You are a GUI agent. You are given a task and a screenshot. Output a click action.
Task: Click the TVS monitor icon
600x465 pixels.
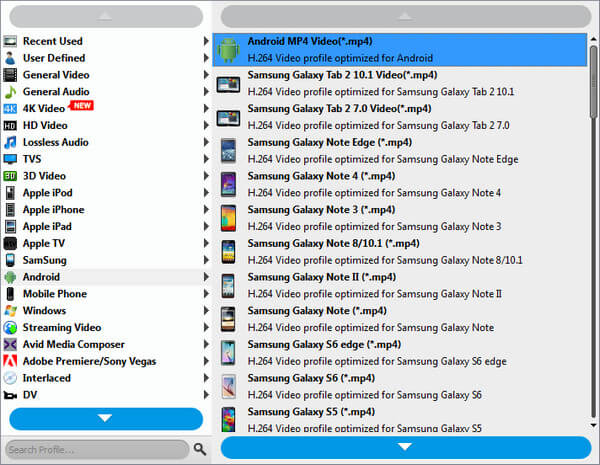point(10,159)
